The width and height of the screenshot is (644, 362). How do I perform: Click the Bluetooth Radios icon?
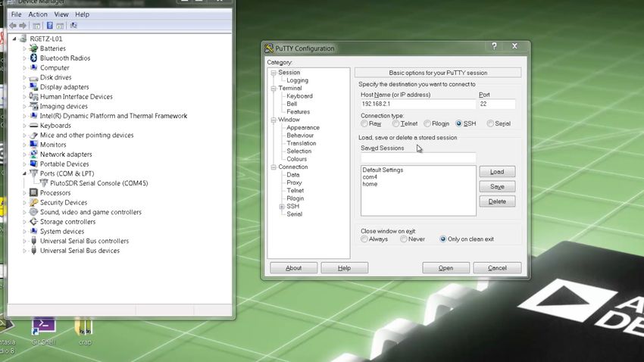33,58
